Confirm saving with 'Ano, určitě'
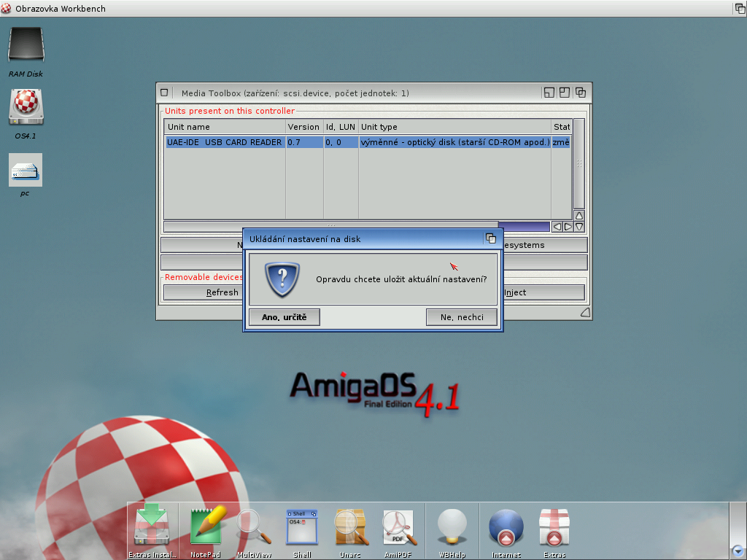This screenshot has width=747, height=560. [284, 317]
